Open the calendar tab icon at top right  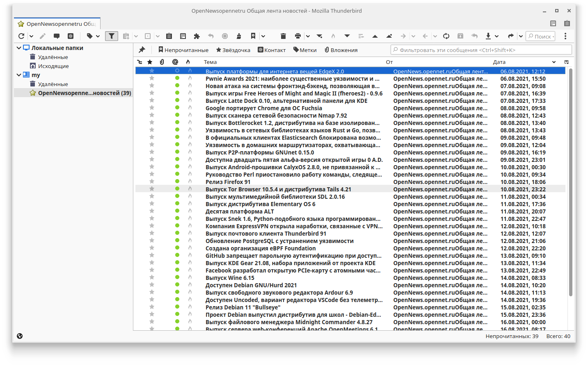coord(553,23)
